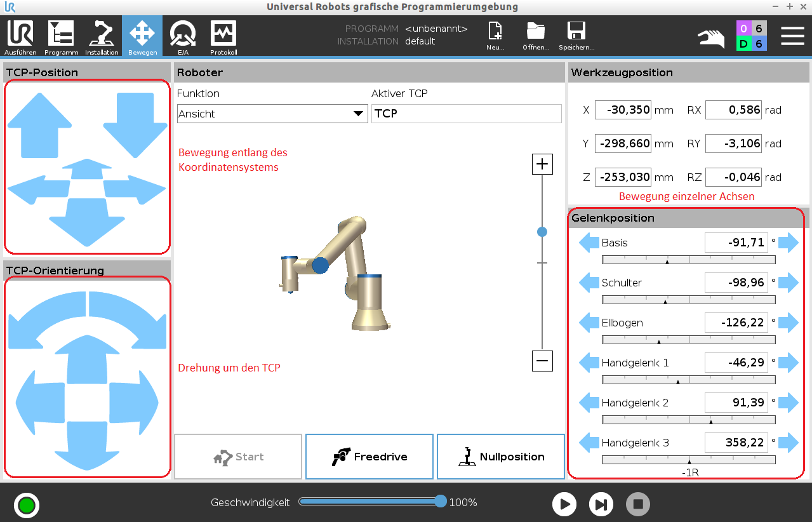812x522 pixels.
Task: Click the green robot status indicator
Action: click(x=27, y=505)
